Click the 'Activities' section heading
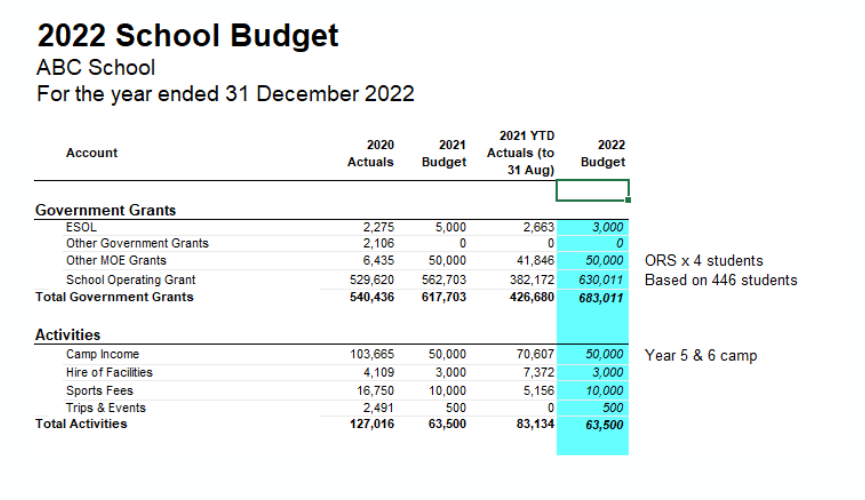 click(x=67, y=335)
